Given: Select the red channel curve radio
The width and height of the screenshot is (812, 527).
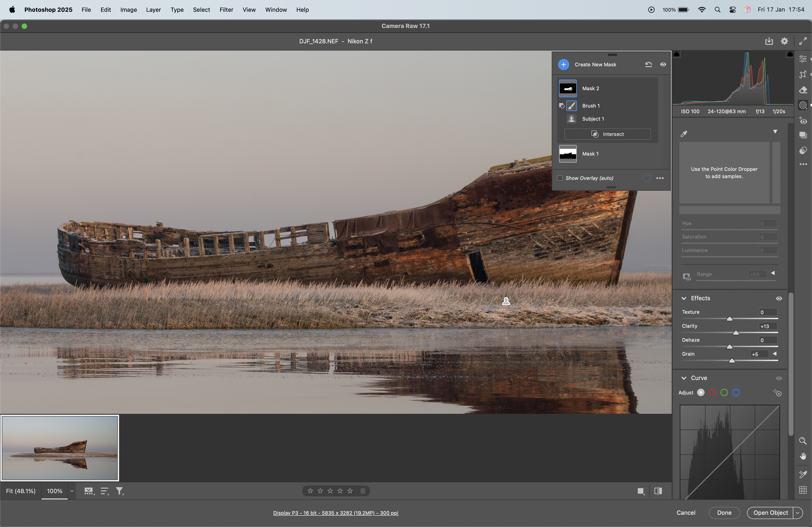Looking at the screenshot, I should tap(712, 393).
